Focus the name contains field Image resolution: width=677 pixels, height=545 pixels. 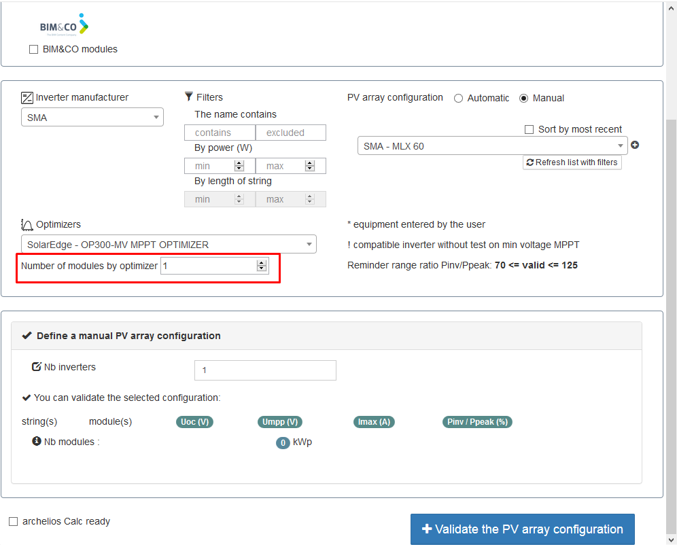220,133
